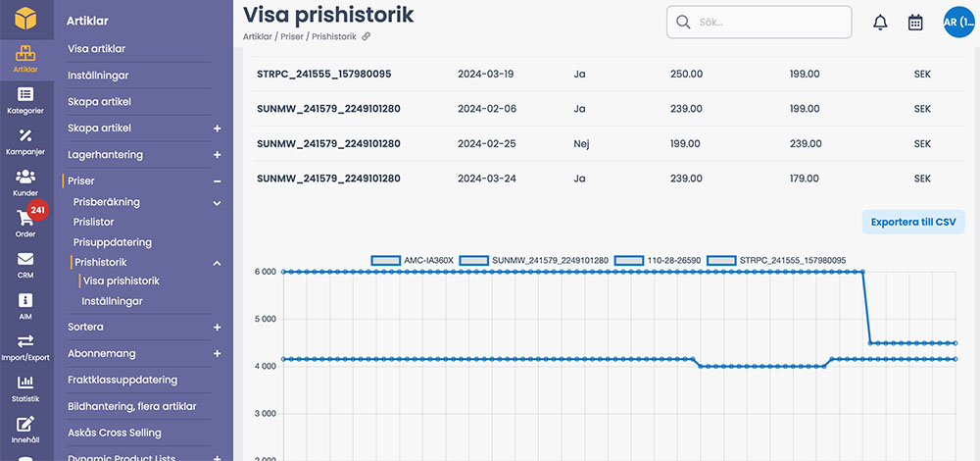Open Visa artiklar menu item
The height and width of the screenshot is (461, 980).
coord(96,49)
